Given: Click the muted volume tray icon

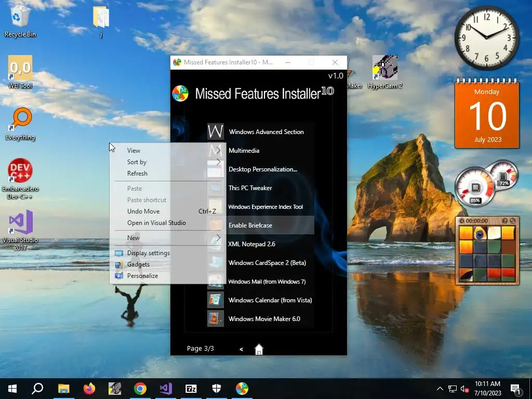Looking at the screenshot, I should pyautogui.click(x=464, y=389).
